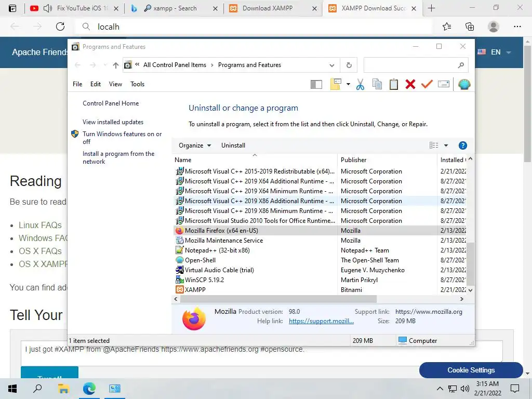Screen dimensions: 532x399
Task: Open the view options dropdown arrow
Action: coord(446,145)
